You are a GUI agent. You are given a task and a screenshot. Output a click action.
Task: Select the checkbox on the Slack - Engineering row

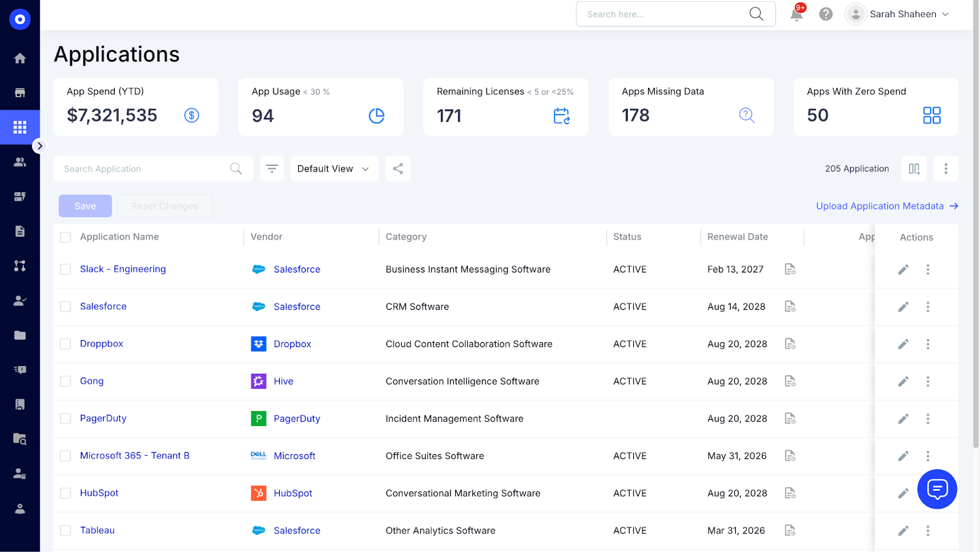click(65, 269)
